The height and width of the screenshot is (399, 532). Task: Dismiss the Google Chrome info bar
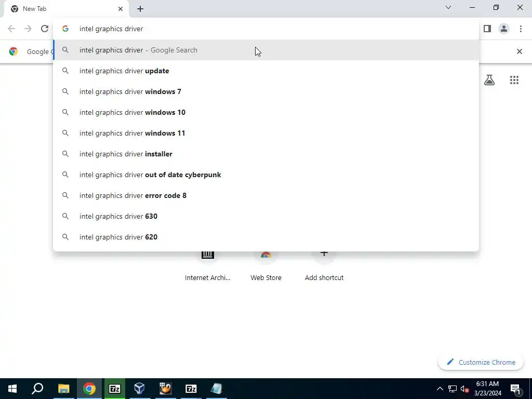(x=519, y=51)
